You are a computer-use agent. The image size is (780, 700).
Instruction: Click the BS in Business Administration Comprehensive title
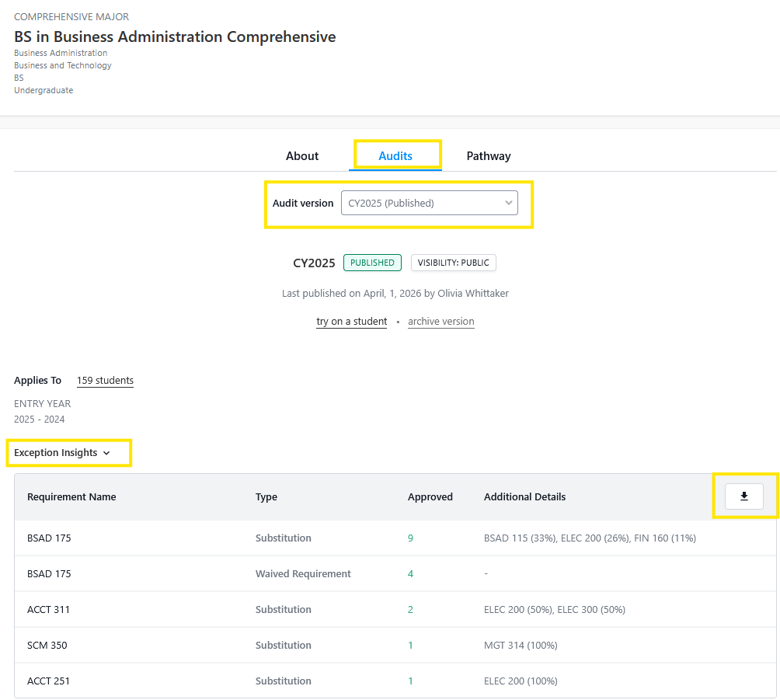pos(175,37)
